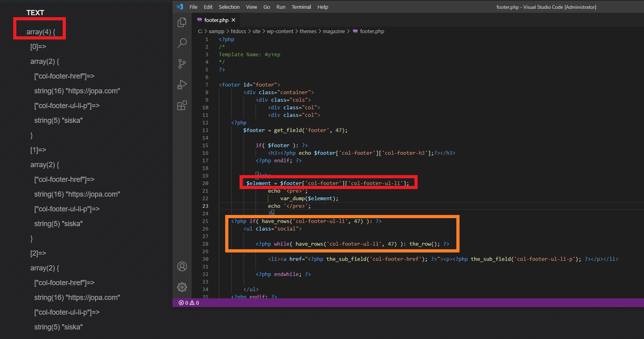Open the Terminal menu
644x339 pixels.
(301, 7)
